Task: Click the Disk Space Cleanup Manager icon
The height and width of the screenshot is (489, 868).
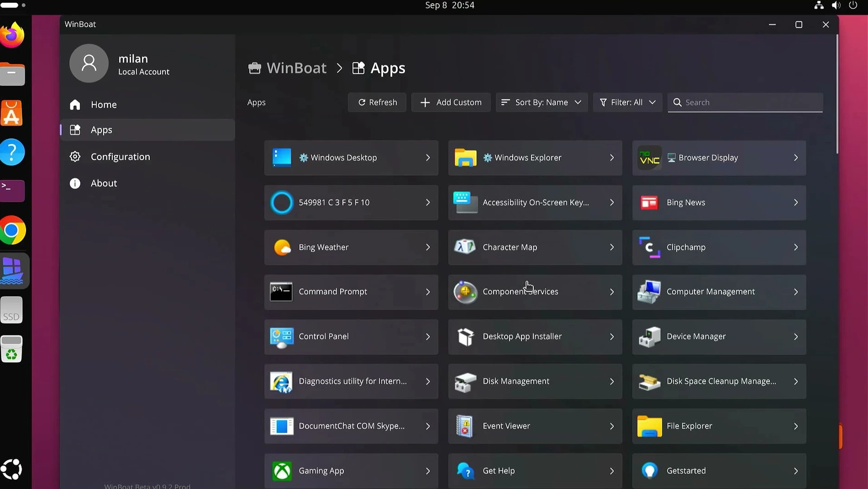Action: tap(649, 382)
